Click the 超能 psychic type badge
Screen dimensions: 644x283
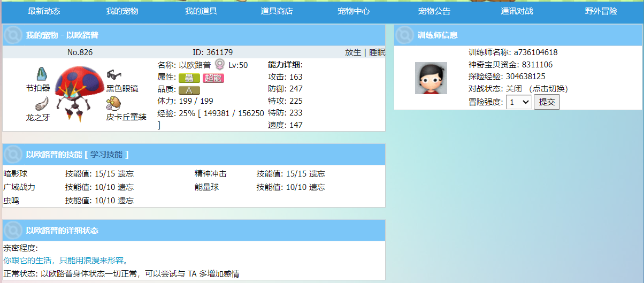click(213, 78)
